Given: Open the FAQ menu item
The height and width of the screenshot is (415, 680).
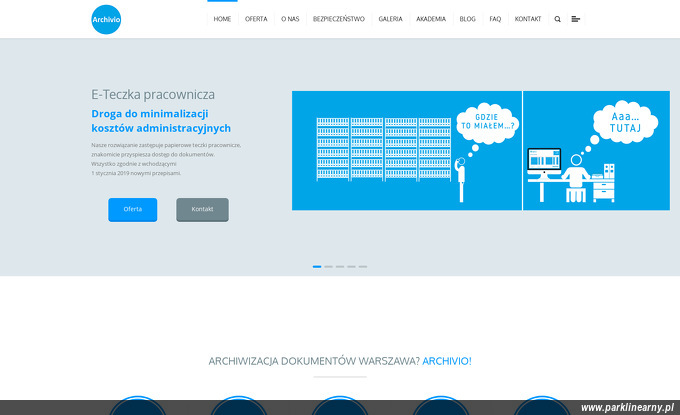Looking at the screenshot, I should point(495,19).
